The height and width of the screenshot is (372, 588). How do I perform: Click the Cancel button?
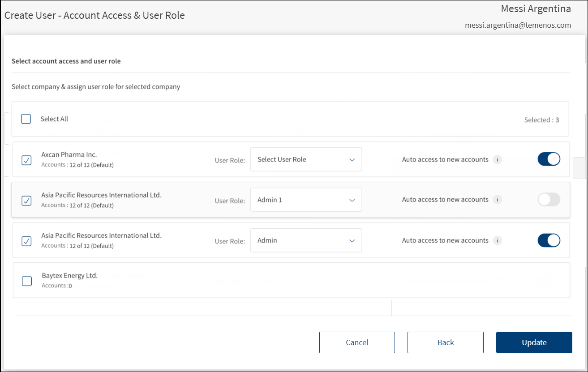[x=357, y=342]
